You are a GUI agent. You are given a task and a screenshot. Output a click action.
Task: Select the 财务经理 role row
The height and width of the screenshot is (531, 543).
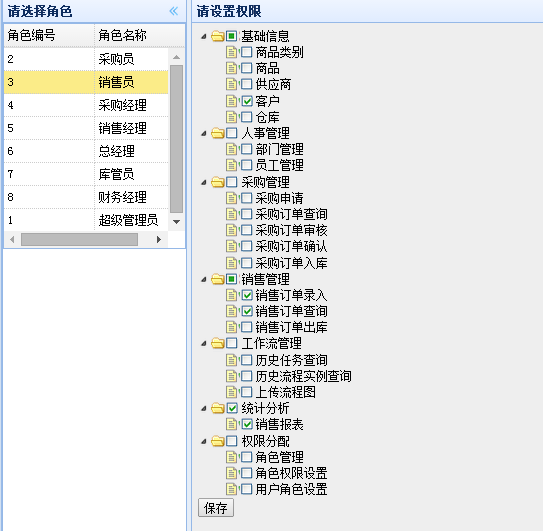(86, 197)
